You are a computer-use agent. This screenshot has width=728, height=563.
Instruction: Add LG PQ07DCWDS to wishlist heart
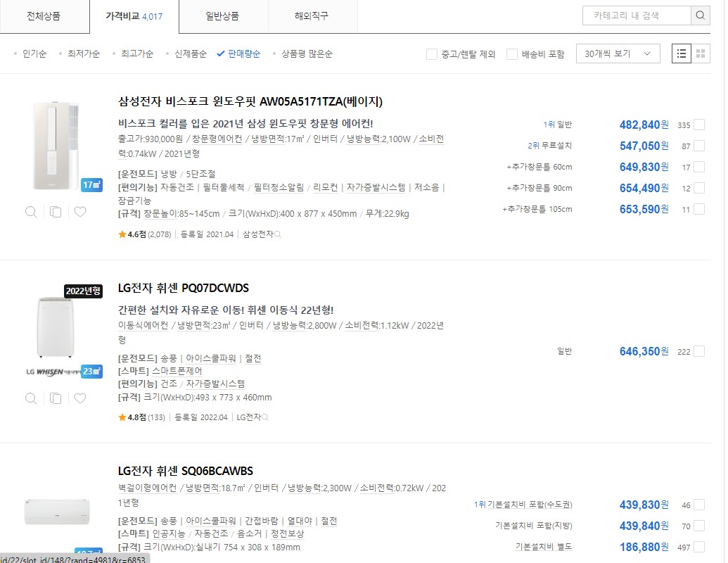click(80, 398)
